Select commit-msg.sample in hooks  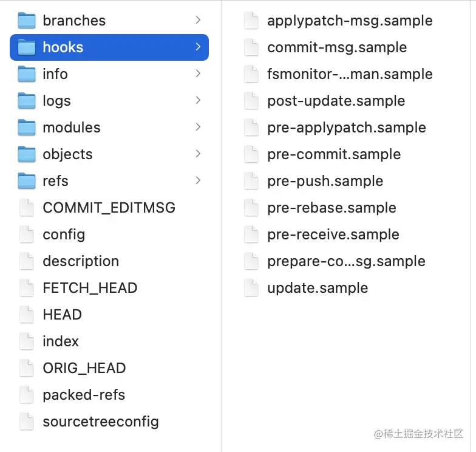pos(337,47)
